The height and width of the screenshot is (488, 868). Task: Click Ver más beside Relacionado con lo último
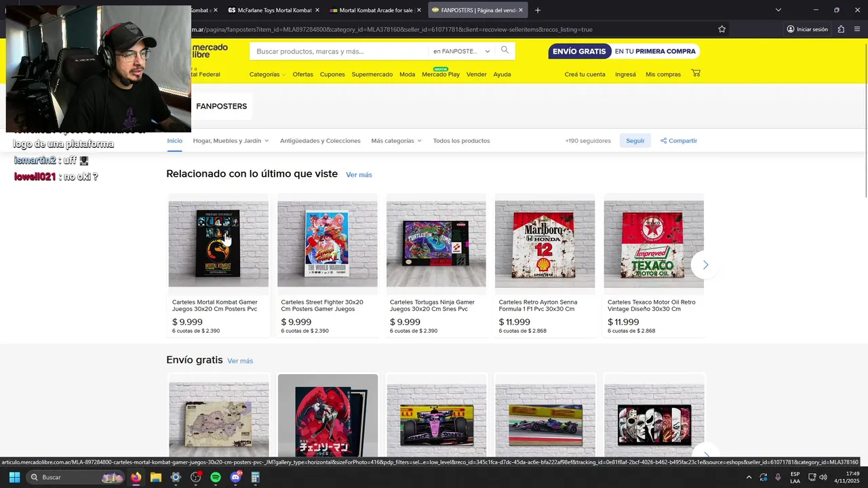tap(359, 175)
